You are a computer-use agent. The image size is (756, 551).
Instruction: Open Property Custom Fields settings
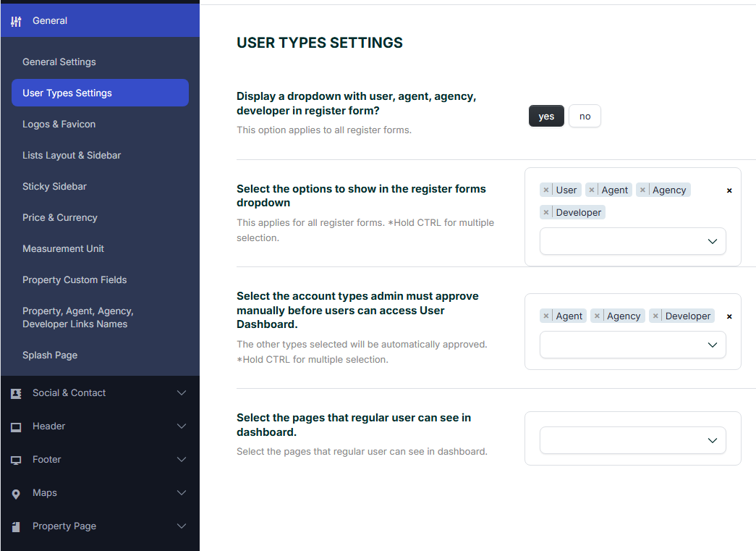point(75,280)
